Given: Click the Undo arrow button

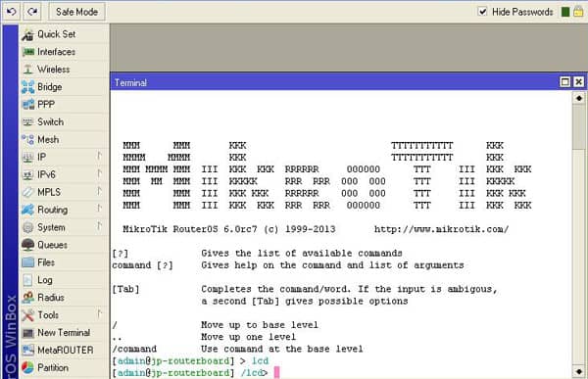Looking at the screenshot, I should [11, 12].
